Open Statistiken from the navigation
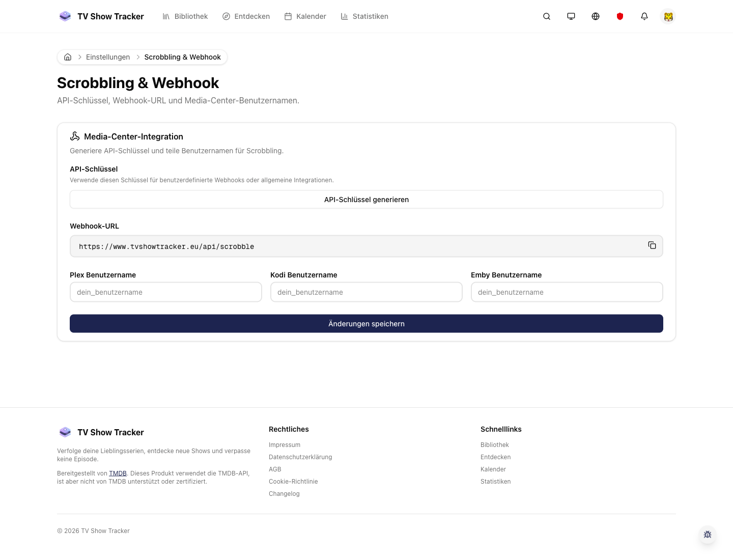733x560 pixels. point(371,16)
